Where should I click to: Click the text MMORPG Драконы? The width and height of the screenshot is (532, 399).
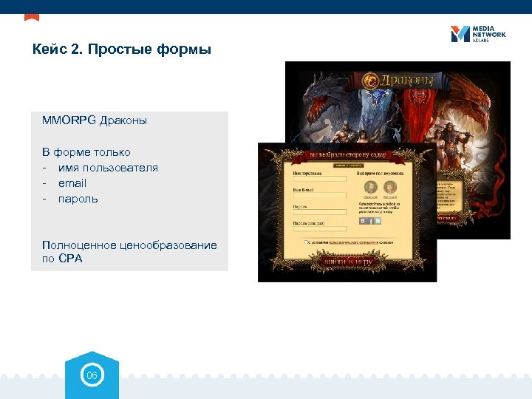point(95,120)
